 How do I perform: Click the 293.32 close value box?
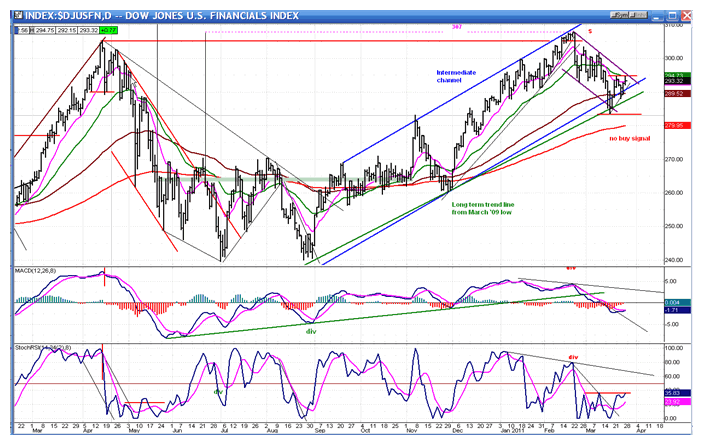(87, 31)
